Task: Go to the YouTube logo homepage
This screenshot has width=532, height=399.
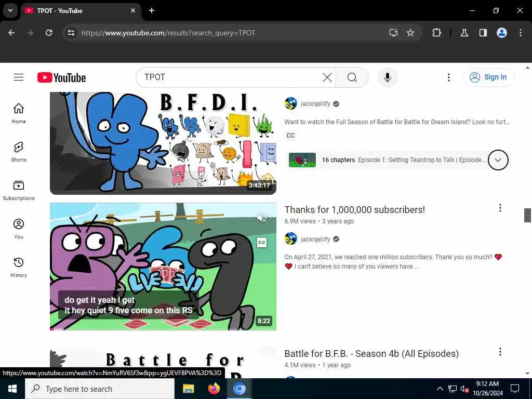Action: [x=61, y=78]
